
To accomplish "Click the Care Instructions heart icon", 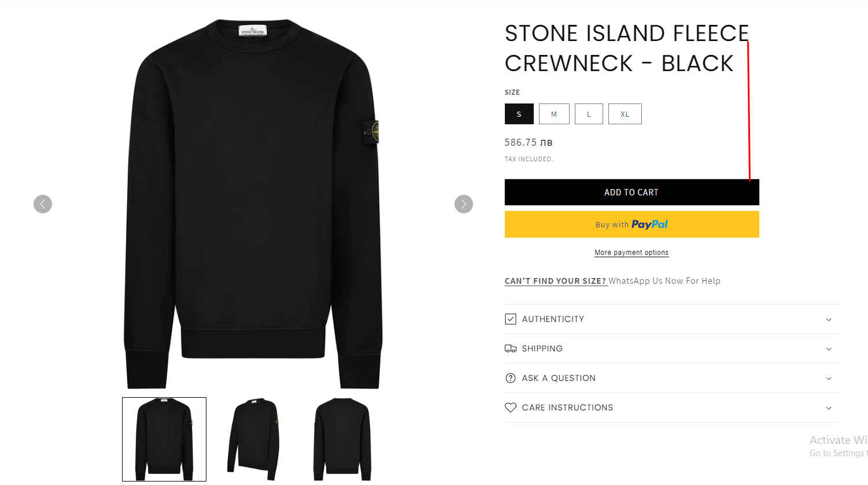I will (x=510, y=408).
